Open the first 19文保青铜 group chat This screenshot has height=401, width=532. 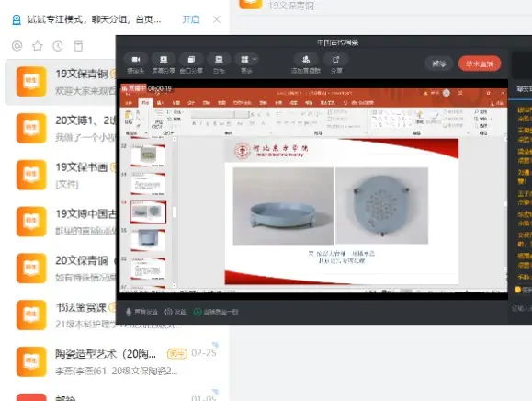click(61, 82)
